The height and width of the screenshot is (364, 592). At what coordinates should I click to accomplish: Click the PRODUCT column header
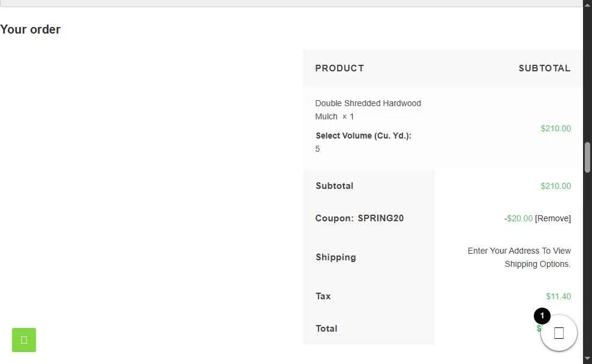(x=339, y=68)
